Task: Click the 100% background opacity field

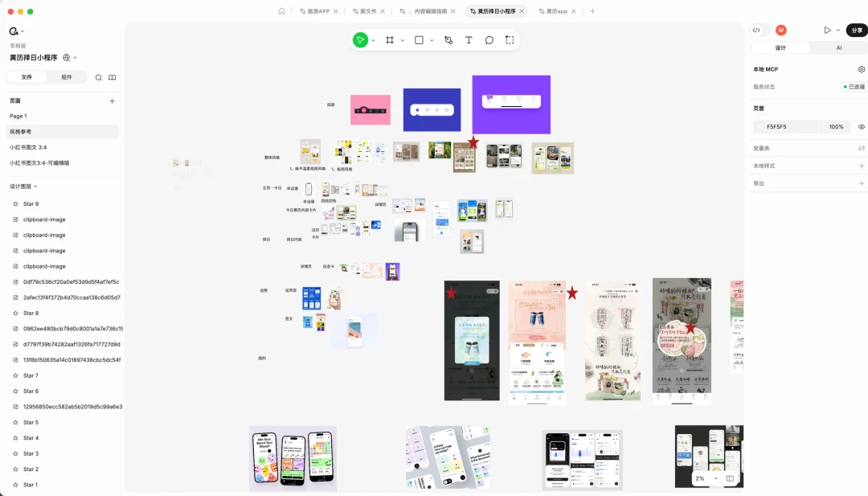Action: point(837,127)
